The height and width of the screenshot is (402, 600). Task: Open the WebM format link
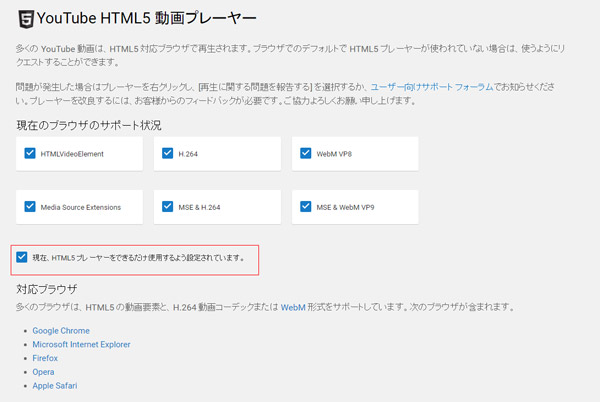293,308
